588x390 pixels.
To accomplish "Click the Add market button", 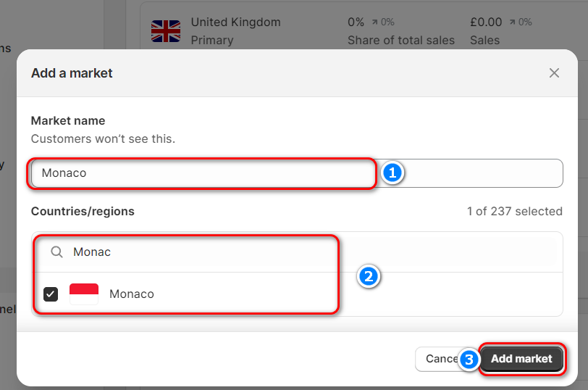I will click(521, 358).
